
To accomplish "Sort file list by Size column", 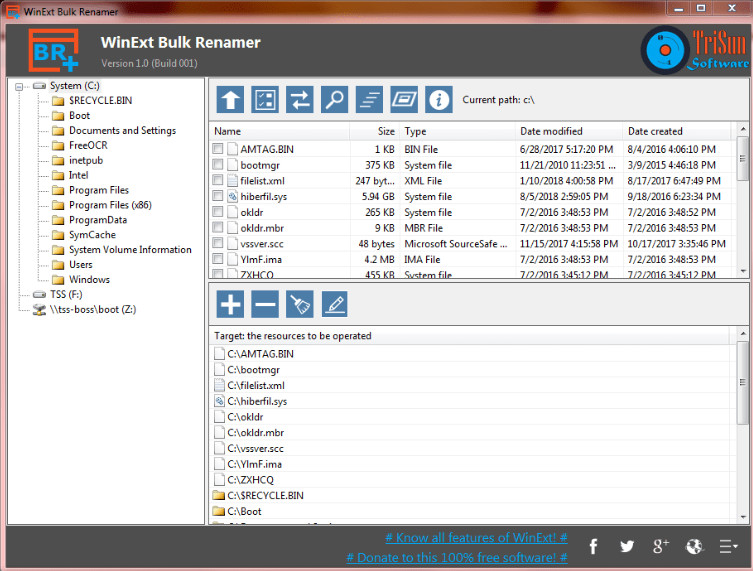I will coord(375,131).
